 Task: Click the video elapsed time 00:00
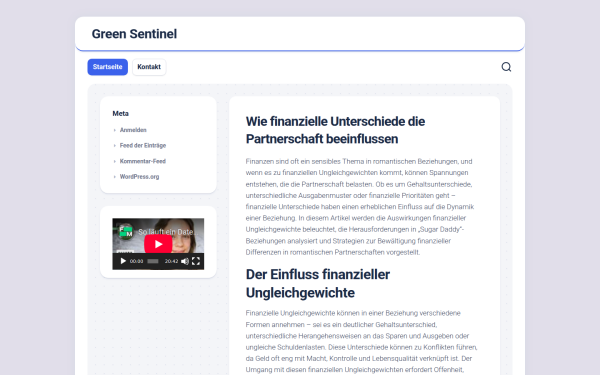pos(136,261)
